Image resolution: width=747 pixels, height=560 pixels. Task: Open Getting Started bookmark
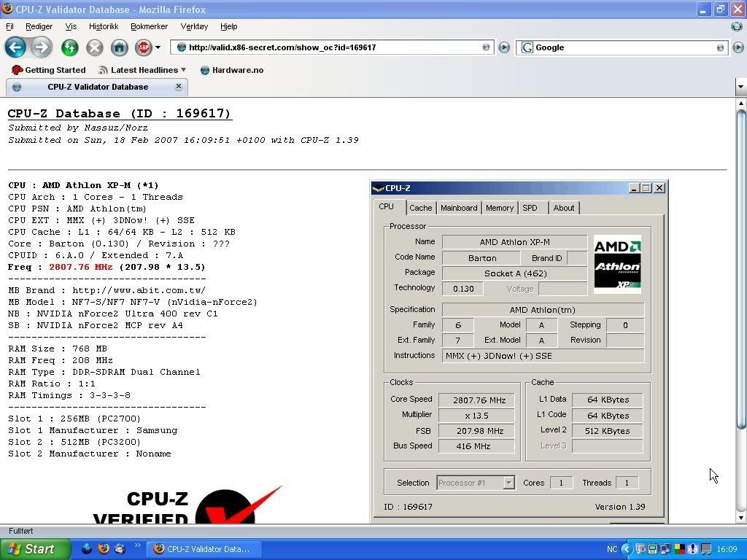(49, 70)
